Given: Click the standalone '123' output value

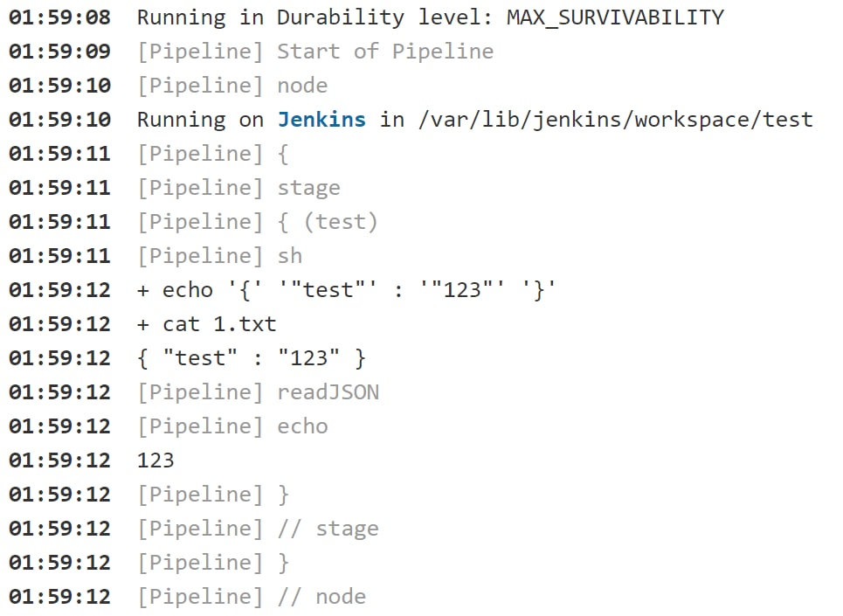Looking at the screenshot, I should (155, 460).
